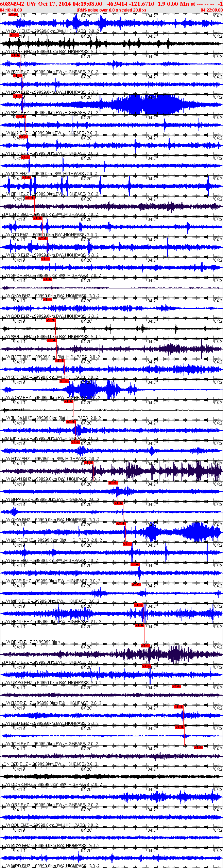The height and width of the screenshot is (868, 223).
Task: Click the large signal burst on WA2 waveform
Action: click(x=146, y=105)
